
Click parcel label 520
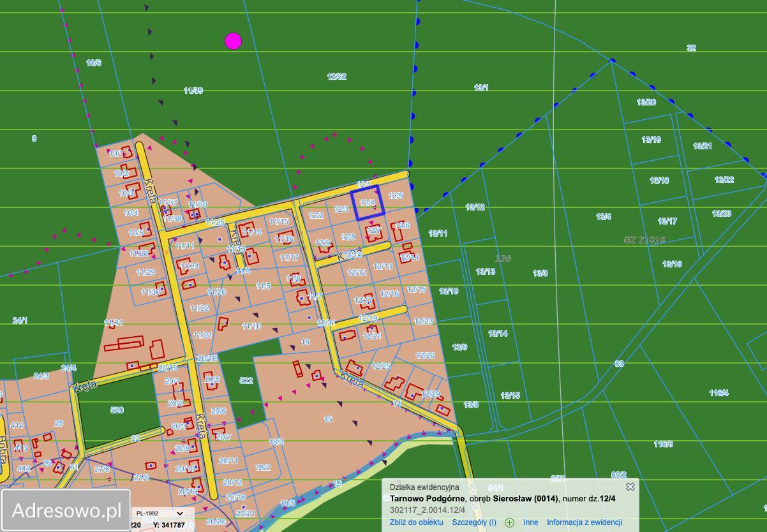click(117, 410)
